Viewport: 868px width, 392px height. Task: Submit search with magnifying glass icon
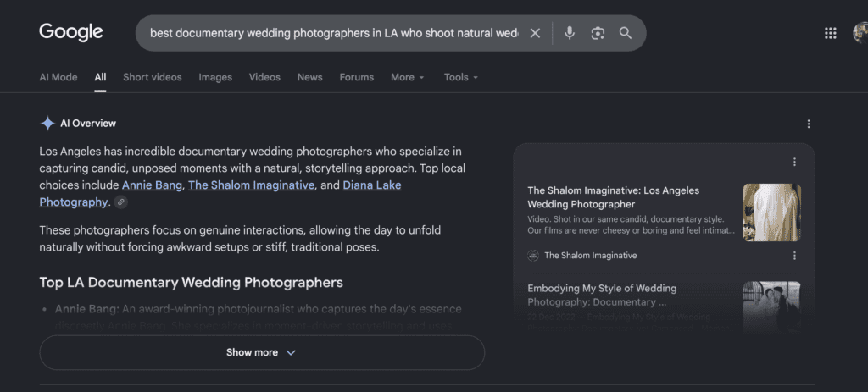coord(626,33)
